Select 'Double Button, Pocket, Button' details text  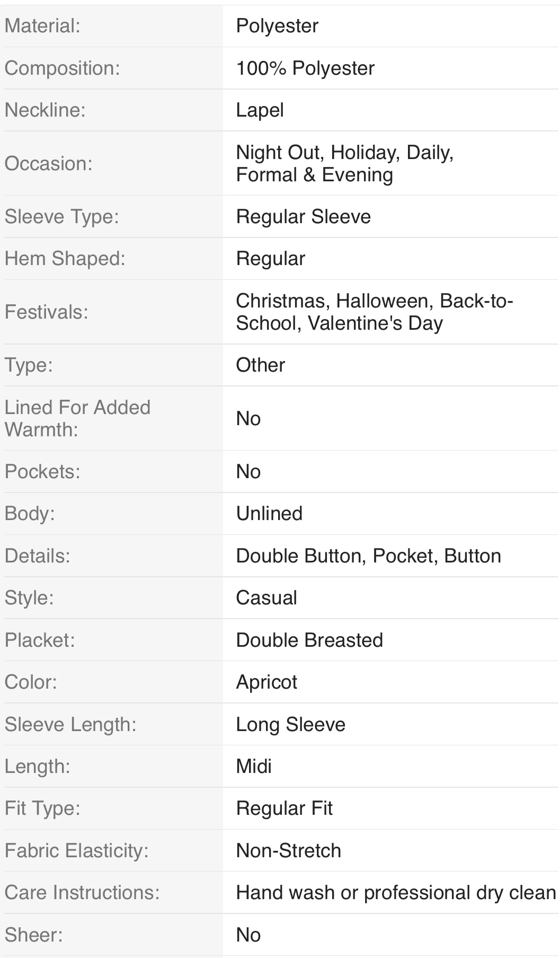pos(368,556)
